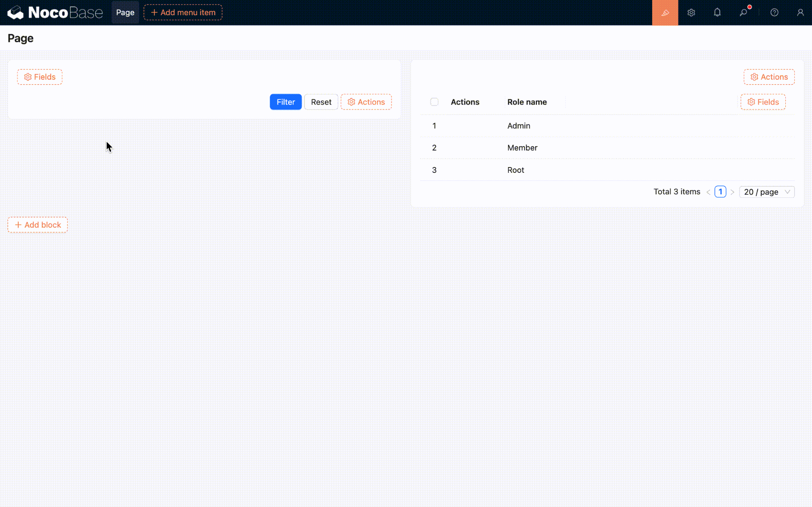Open the user profile icon
The width and height of the screenshot is (812, 507).
(x=800, y=12)
